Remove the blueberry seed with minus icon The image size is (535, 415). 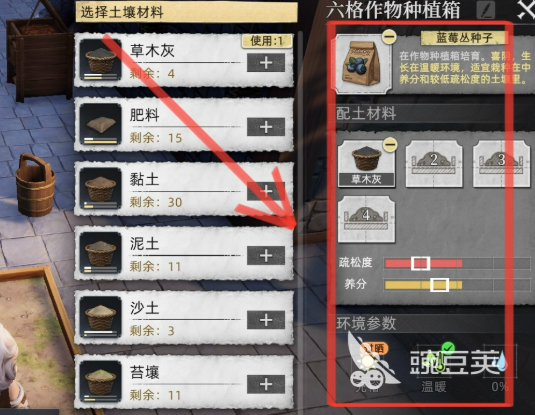click(389, 36)
